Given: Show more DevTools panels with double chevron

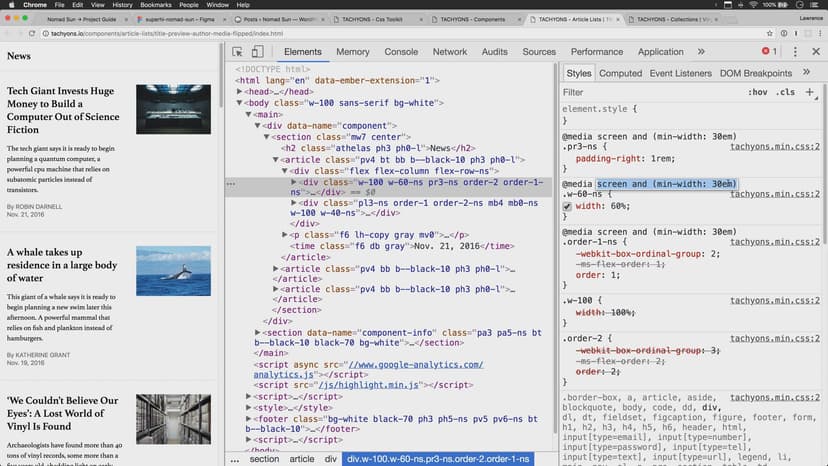Looking at the screenshot, I should pyautogui.click(x=700, y=52).
